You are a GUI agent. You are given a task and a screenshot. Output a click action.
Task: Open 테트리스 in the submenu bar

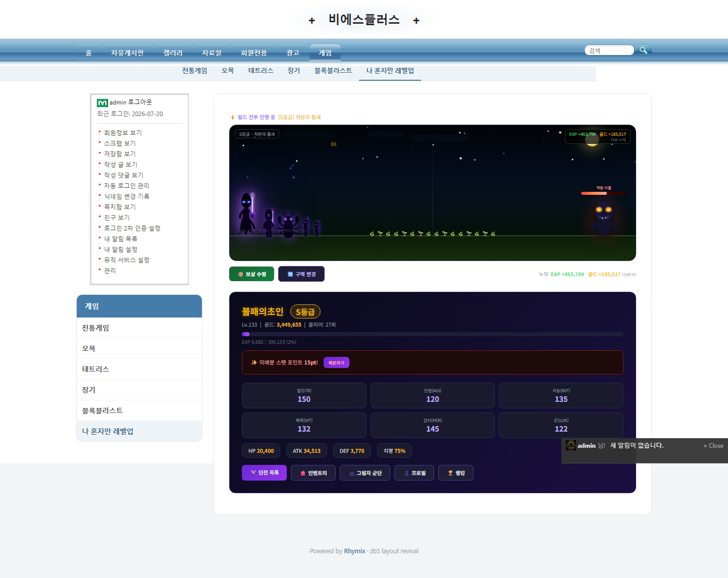[x=261, y=71]
